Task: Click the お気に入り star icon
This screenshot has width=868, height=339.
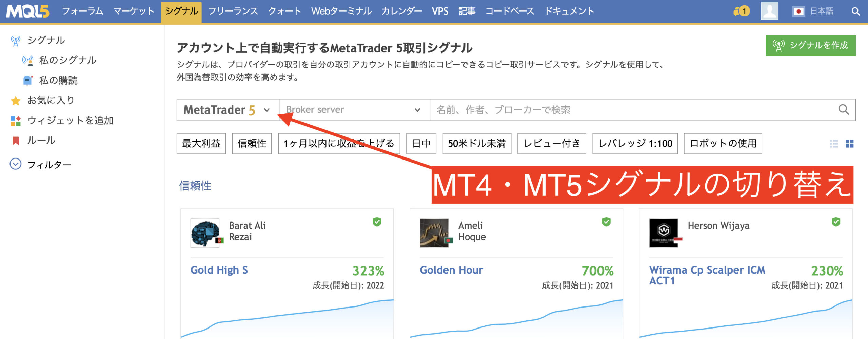Action: [16, 101]
